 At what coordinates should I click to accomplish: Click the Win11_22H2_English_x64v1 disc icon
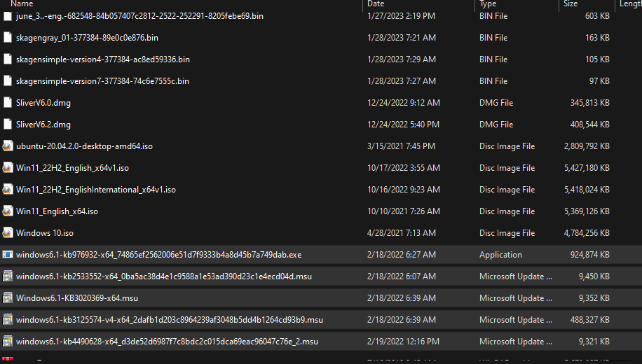(x=8, y=168)
